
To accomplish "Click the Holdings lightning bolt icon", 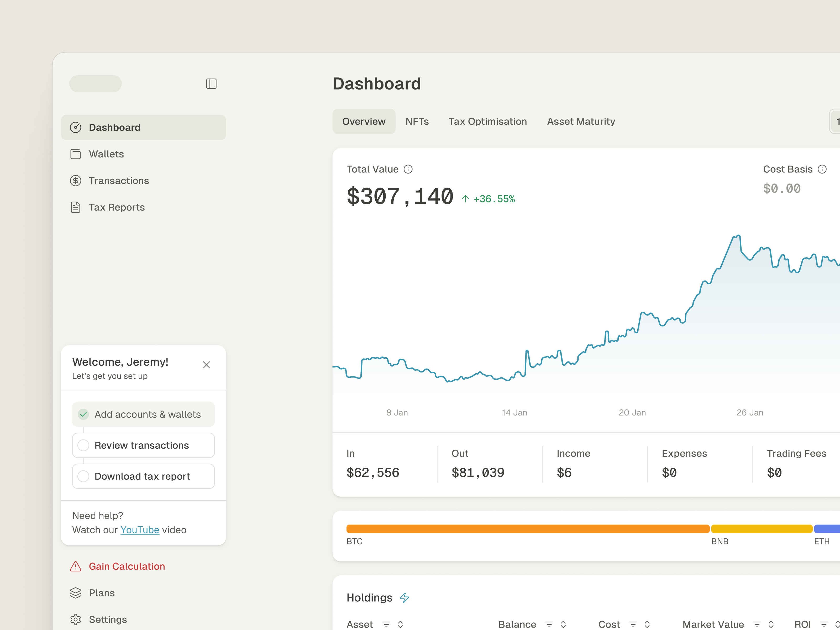I will tap(405, 598).
